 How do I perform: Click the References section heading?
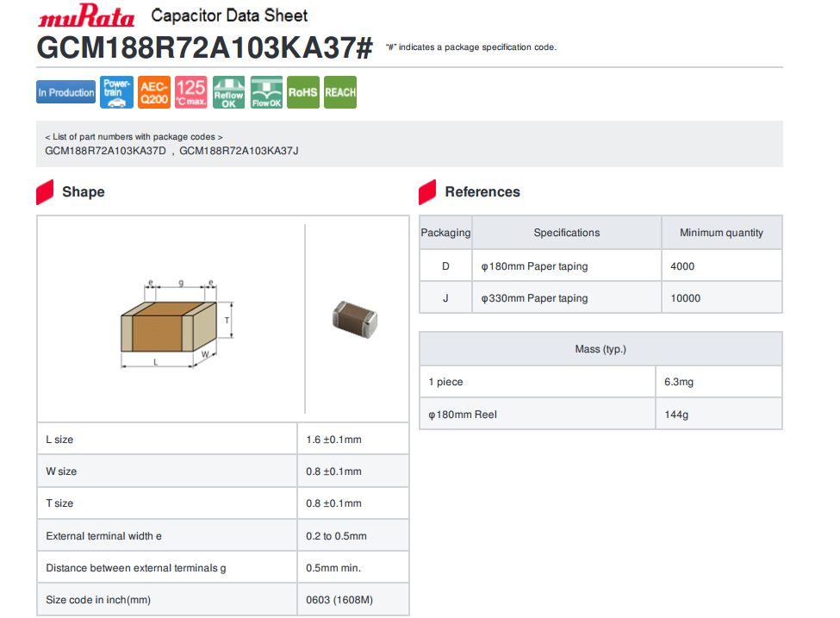click(482, 192)
